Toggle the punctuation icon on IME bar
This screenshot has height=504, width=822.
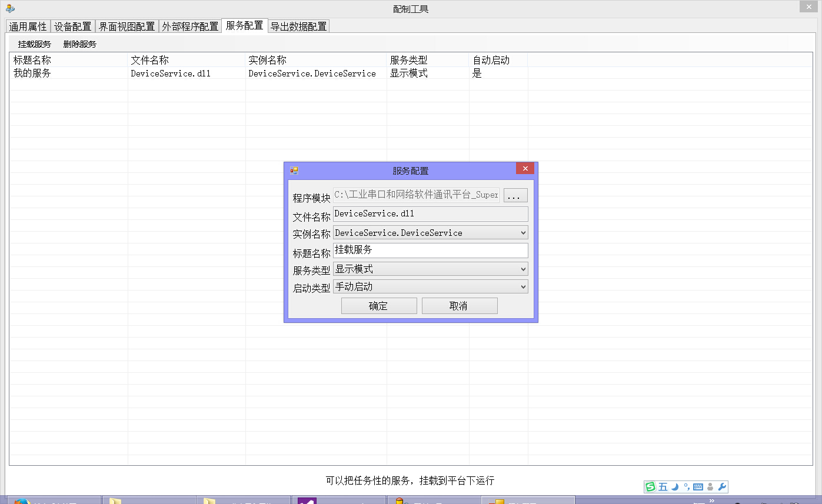pyautogui.click(x=686, y=487)
